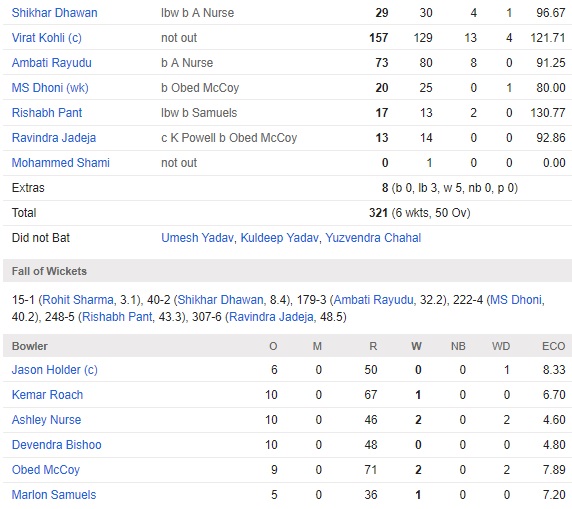The width and height of the screenshot is (572, 509).
Task: Open Yuzvendra Chahal player link
Action: (x=373, y=238)
